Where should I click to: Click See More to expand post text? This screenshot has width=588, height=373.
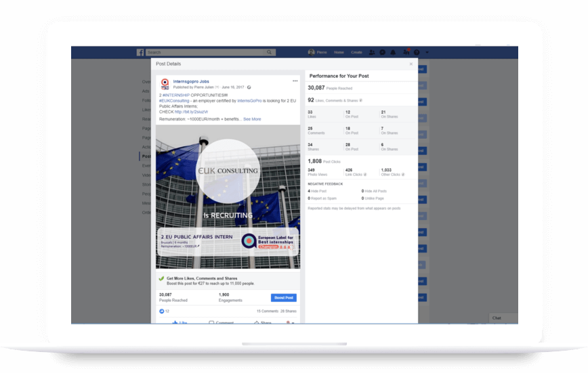pyautogui.click(x=252, y=119)
